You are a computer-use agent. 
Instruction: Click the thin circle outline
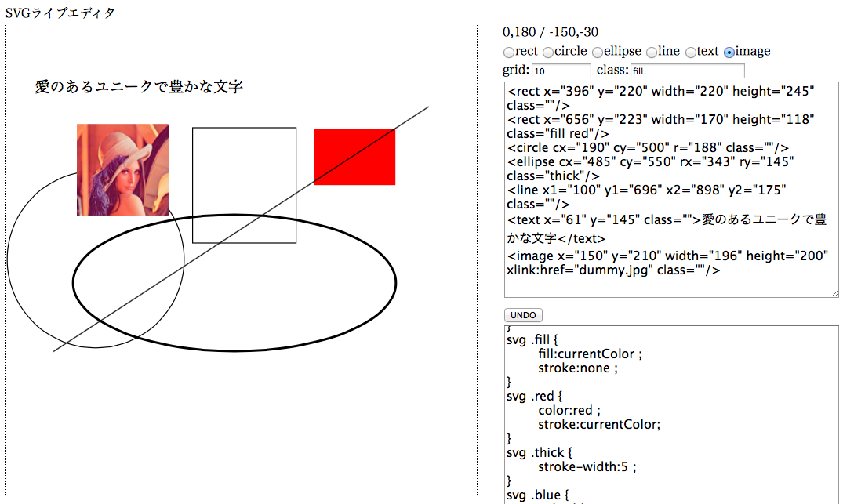(x=7, y=259)
